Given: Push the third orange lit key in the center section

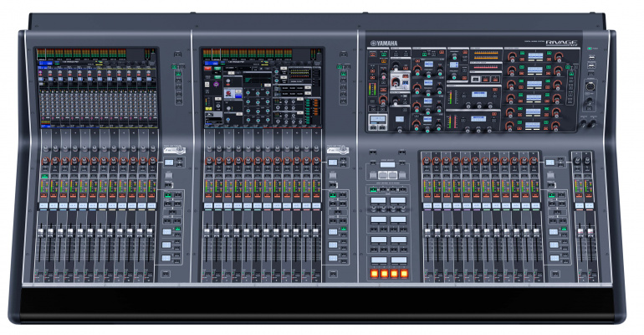Looking at the screenshot, I should point(394,273).
